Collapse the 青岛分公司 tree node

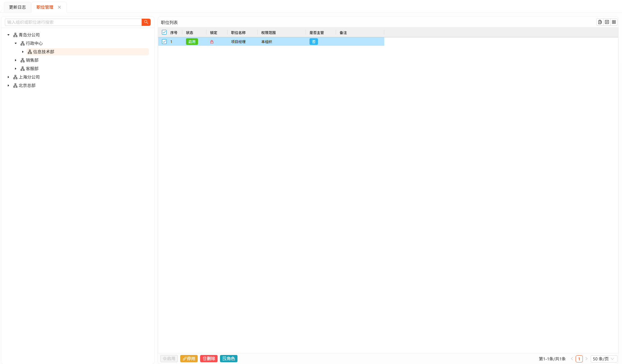tap(8, 35)
